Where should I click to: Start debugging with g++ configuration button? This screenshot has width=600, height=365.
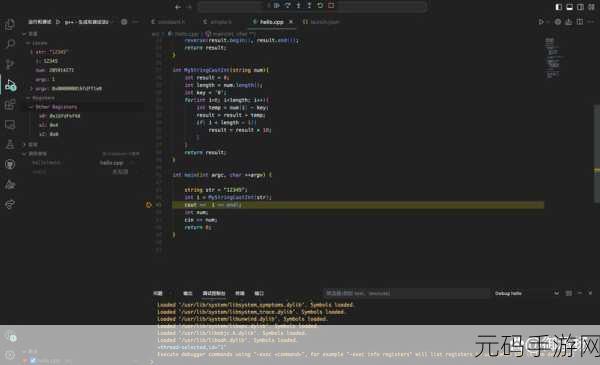click(x=58, y=22)
